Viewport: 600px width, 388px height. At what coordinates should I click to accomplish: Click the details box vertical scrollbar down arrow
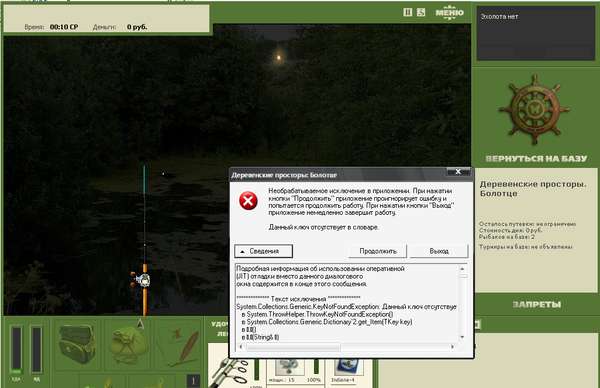pyautogui.click(x=462, y=337)
